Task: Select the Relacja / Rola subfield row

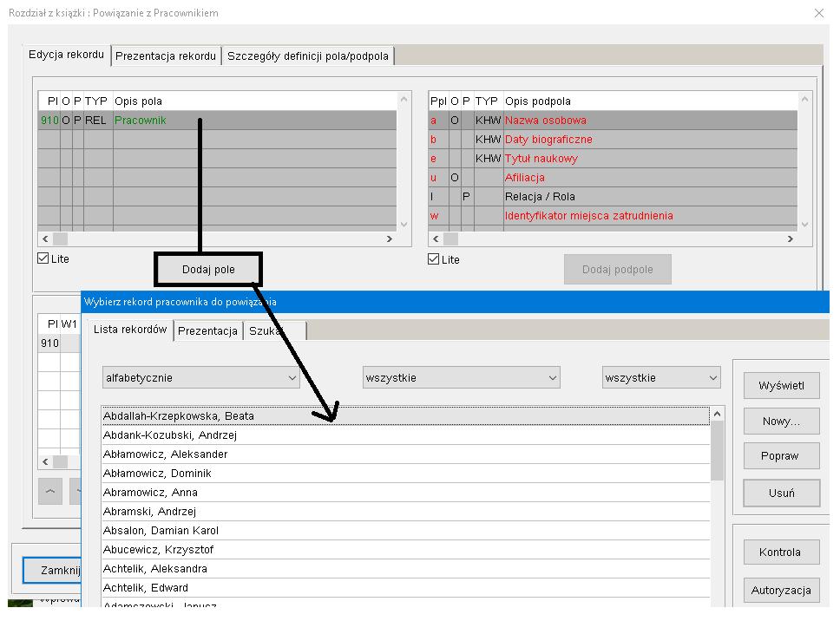Action: pos(613,197)
